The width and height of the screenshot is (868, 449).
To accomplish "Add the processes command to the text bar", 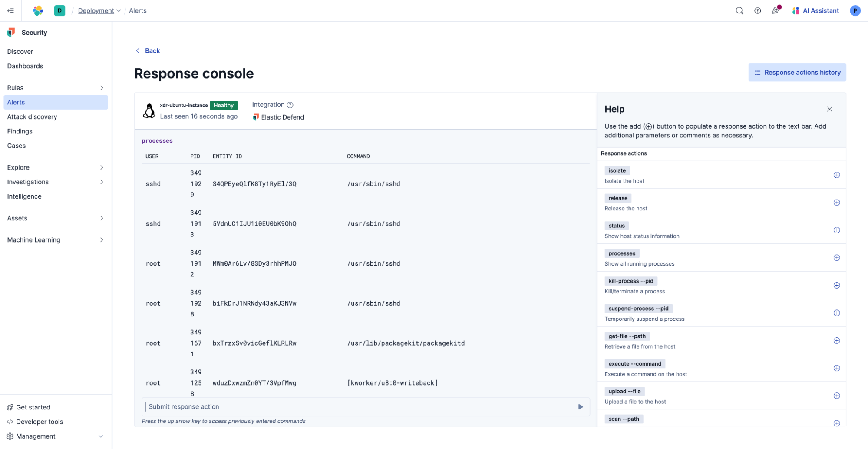I will 837,258.
